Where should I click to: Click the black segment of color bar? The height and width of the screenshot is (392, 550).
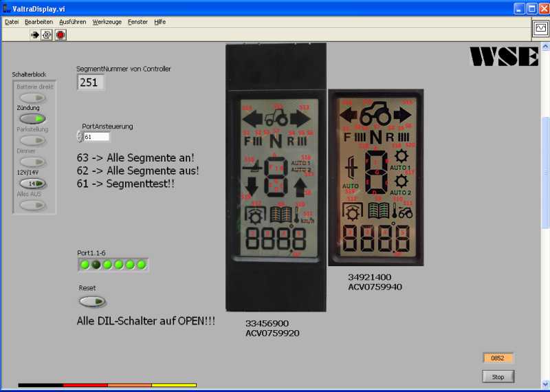(x=41, y=385)
